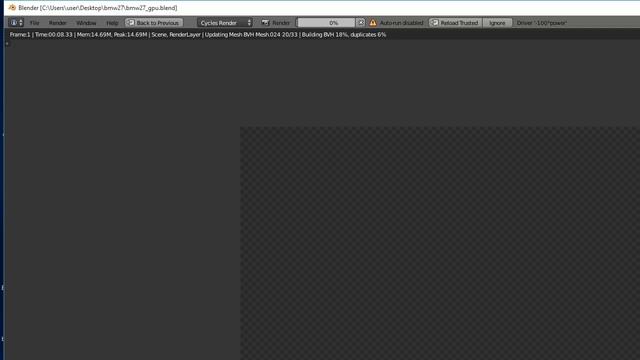This screenshot has width=640, height=360.
Task: Click the checkered render preview area
Action: point(440,243)
